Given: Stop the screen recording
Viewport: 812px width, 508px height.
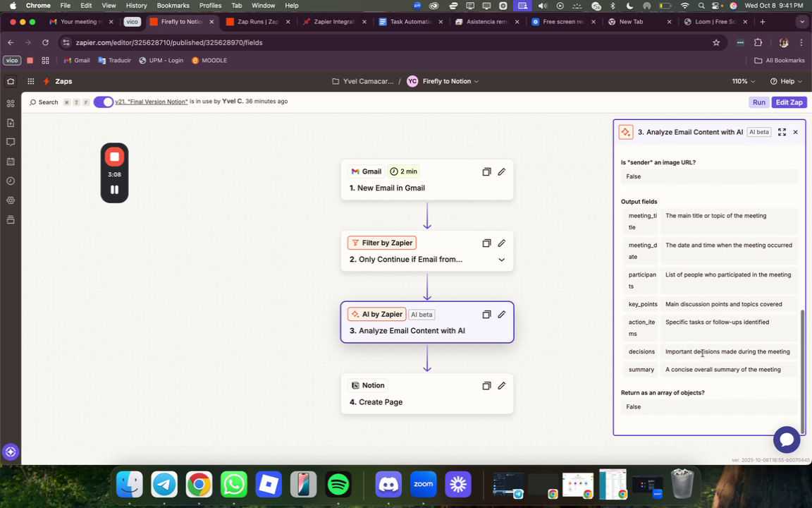Looking at the screenshot, I should coord(114,157).
